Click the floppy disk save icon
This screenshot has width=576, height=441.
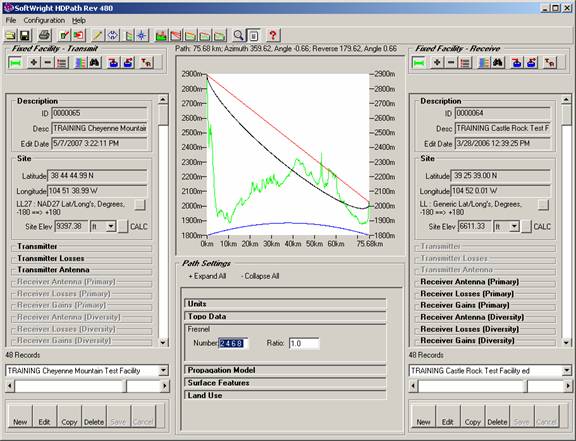click(25, 36)
